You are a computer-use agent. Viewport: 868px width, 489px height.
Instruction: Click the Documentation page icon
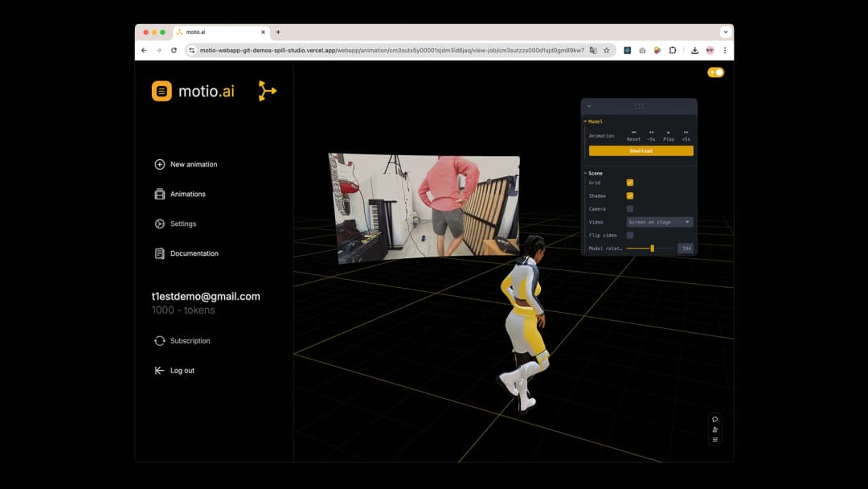pos(159,253)
